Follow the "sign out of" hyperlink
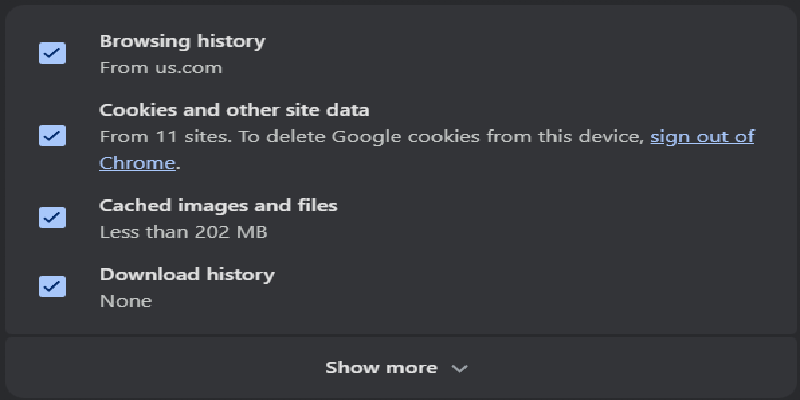Image resolution: width=800 pixels, height=400 pixels. [x=702, y=136]
